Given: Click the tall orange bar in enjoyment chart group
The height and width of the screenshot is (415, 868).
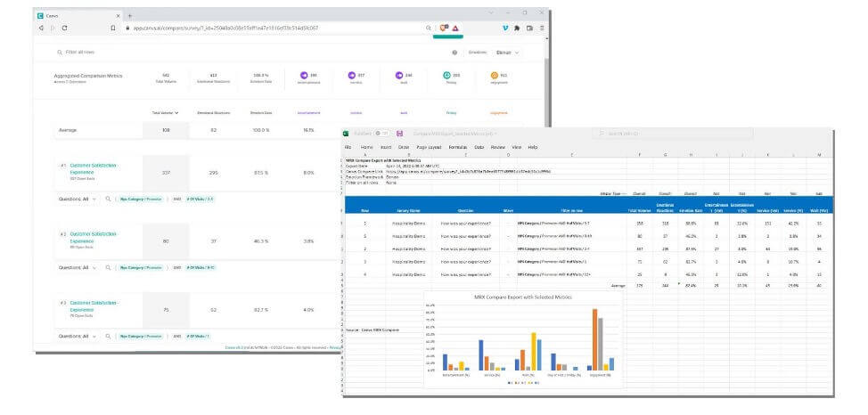Looking at the screenshot, I should (x=595, y=339).
